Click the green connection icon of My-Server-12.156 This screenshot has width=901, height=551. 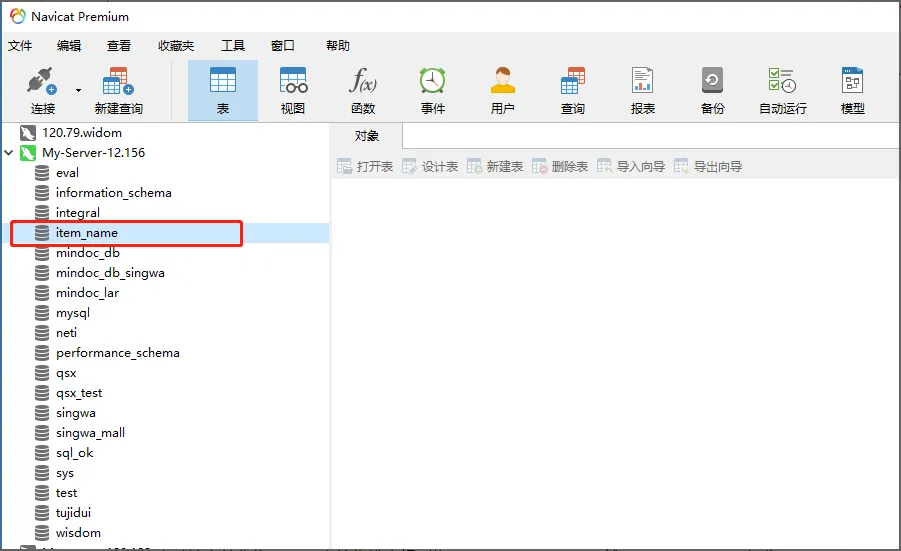(28, 153)
